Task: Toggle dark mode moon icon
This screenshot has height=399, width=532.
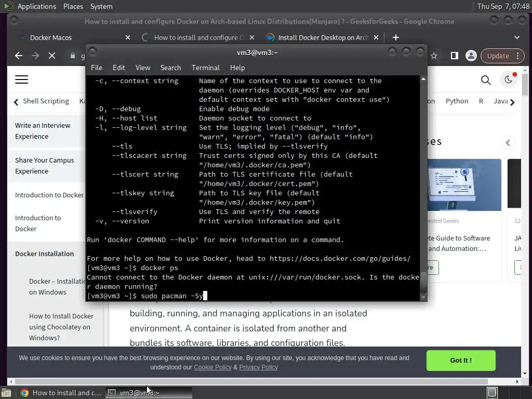Action: tap(508, 79)
